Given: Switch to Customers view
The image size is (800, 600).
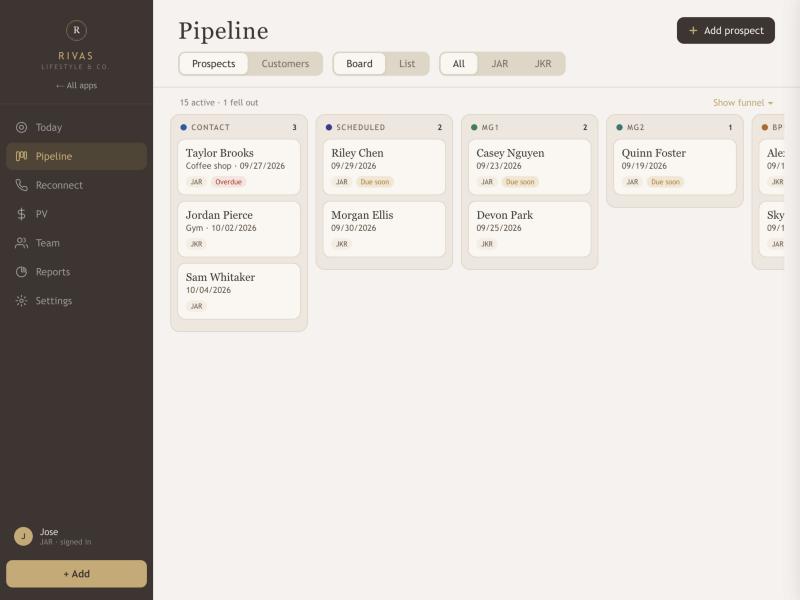Looking at the screenshot, I should click(285, 64).
